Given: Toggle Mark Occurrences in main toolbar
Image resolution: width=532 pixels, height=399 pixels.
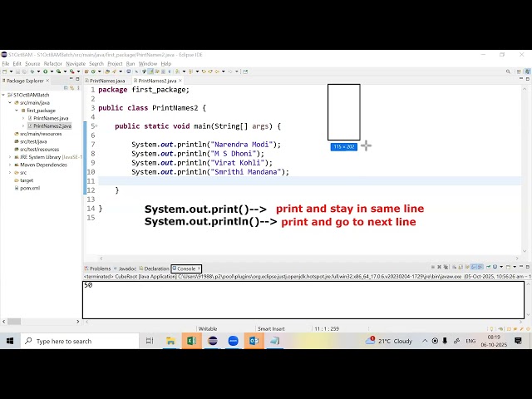Looking at the screenshot, I should [x=150, y=71].
